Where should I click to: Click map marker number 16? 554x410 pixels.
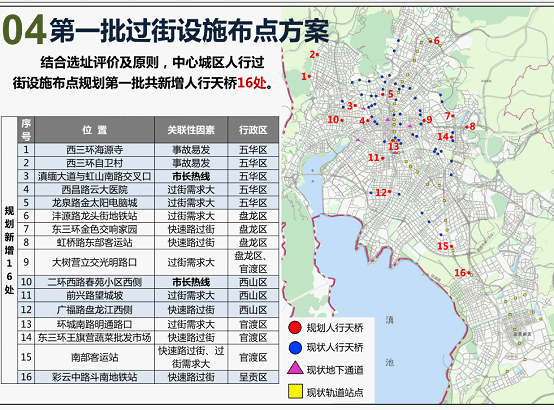coord(460,273)
